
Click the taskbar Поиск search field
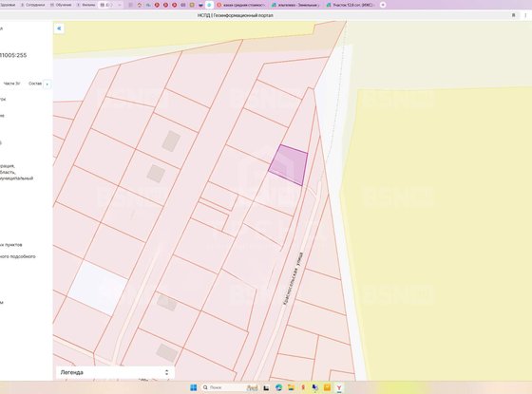point(230,387)
